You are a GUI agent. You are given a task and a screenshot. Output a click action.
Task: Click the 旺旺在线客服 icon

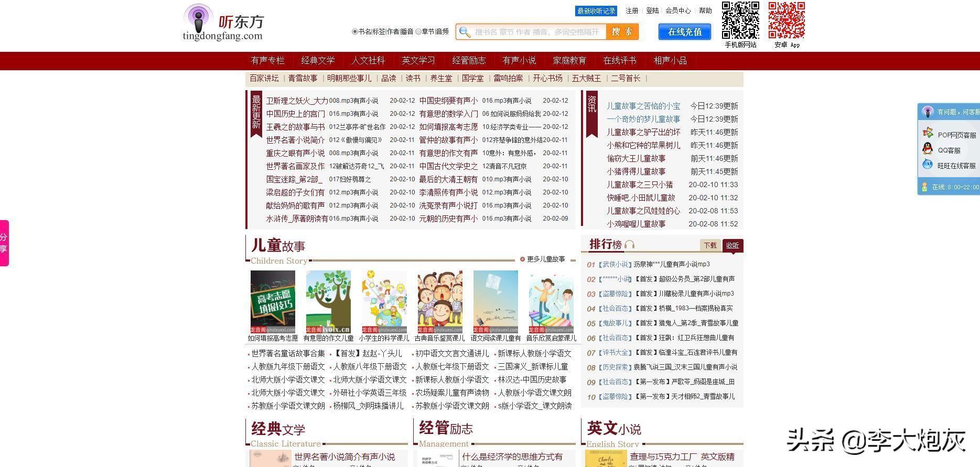click(928, 165)
